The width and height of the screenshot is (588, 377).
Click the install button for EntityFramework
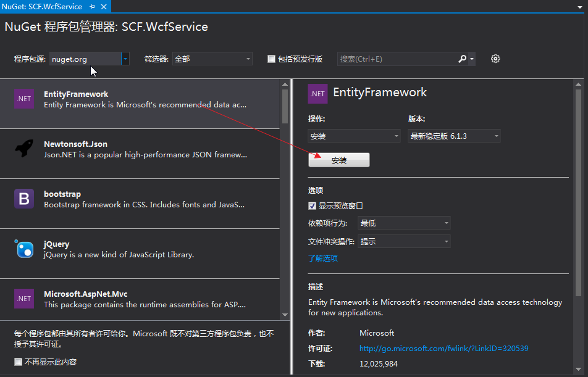338,160
